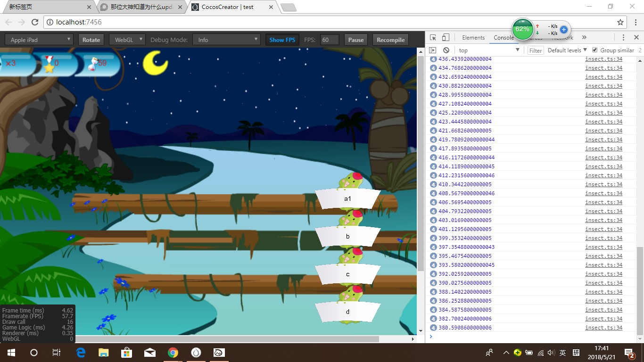Click the localhost:7456 address bar
The image size is (644, 362).
click(330, 22)
